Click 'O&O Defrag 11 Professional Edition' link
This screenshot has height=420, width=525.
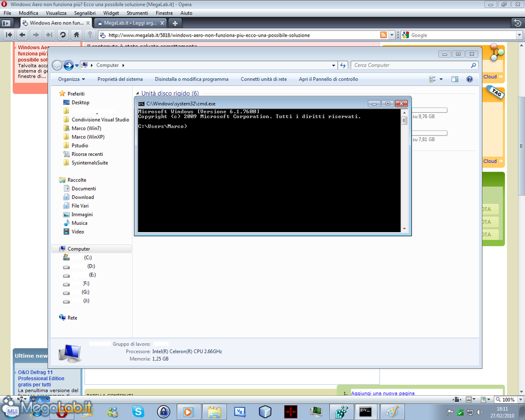point(41,379)
